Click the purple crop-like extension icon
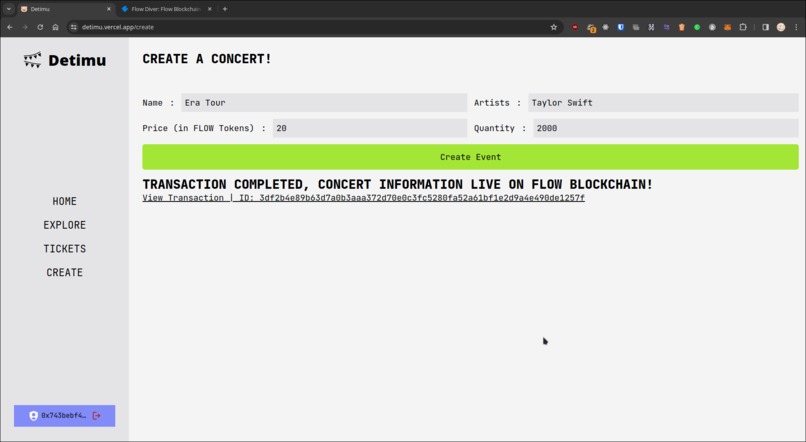The height and width of the screenshot is (442, 806). (666, 27)
